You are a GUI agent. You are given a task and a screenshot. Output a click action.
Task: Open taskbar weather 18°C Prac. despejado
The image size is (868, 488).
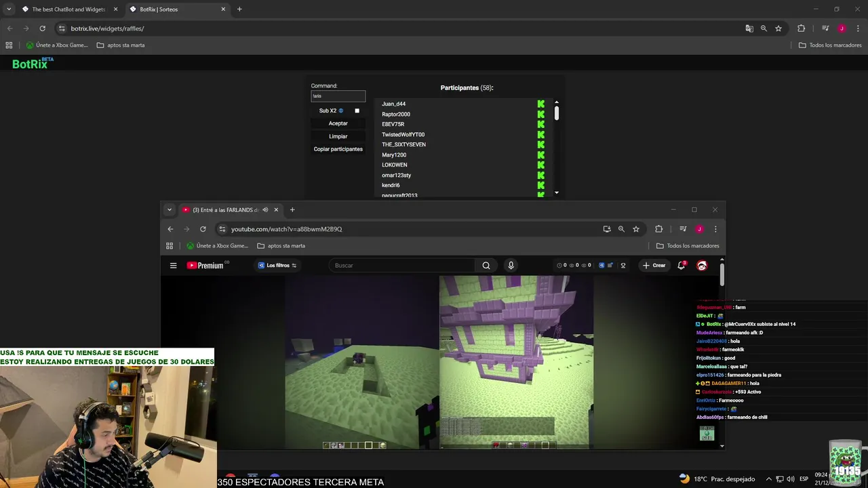pos(716,479)
